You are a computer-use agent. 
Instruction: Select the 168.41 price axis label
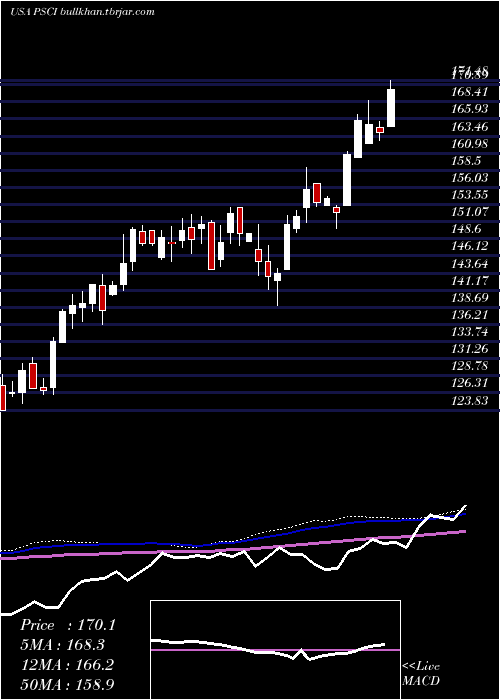click(x=470, y=92)
